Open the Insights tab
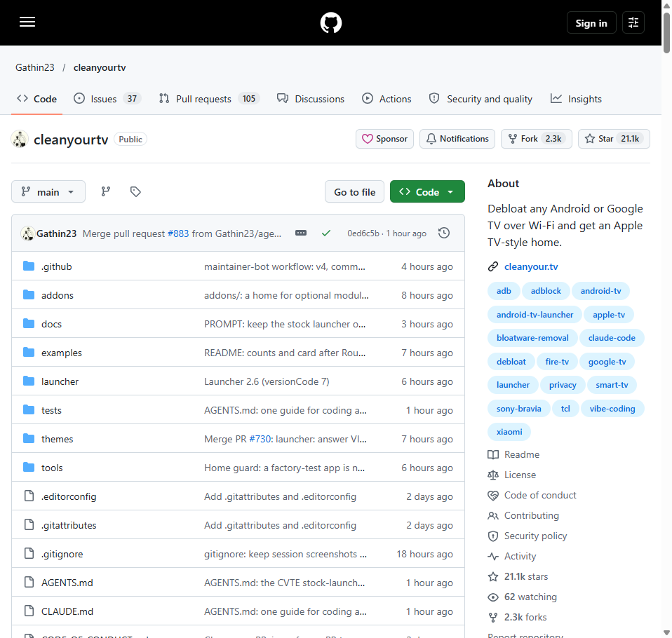 click(576, 99)
